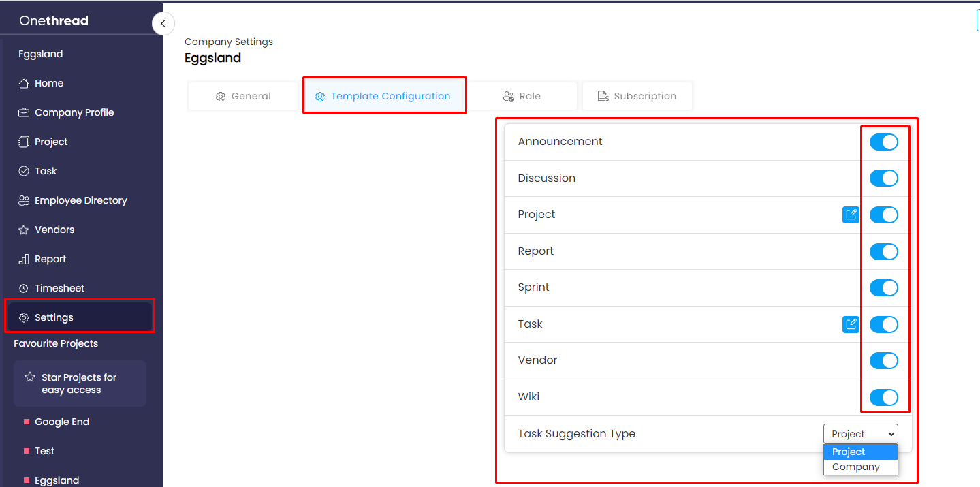The image size is (980, 487).
Task: Click the Vendors star icon
Action: [x=24, y=230]
